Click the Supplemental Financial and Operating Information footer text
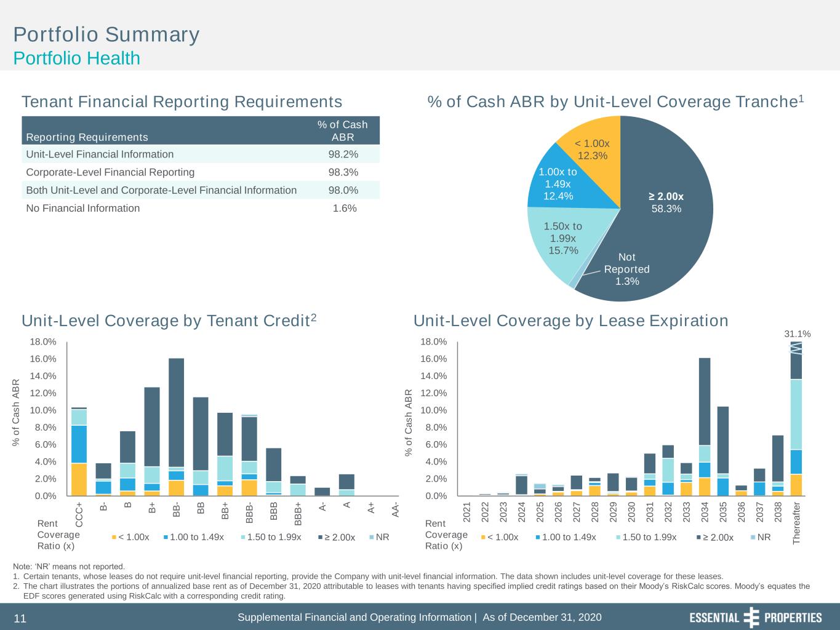Screen dimensions: 840x630 [x=354, y=617]
